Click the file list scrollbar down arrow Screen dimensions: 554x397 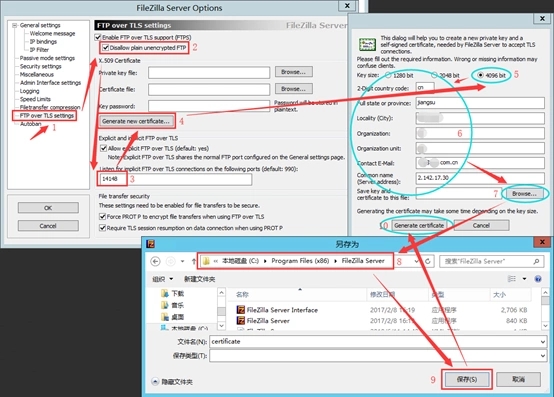point(545,326)
